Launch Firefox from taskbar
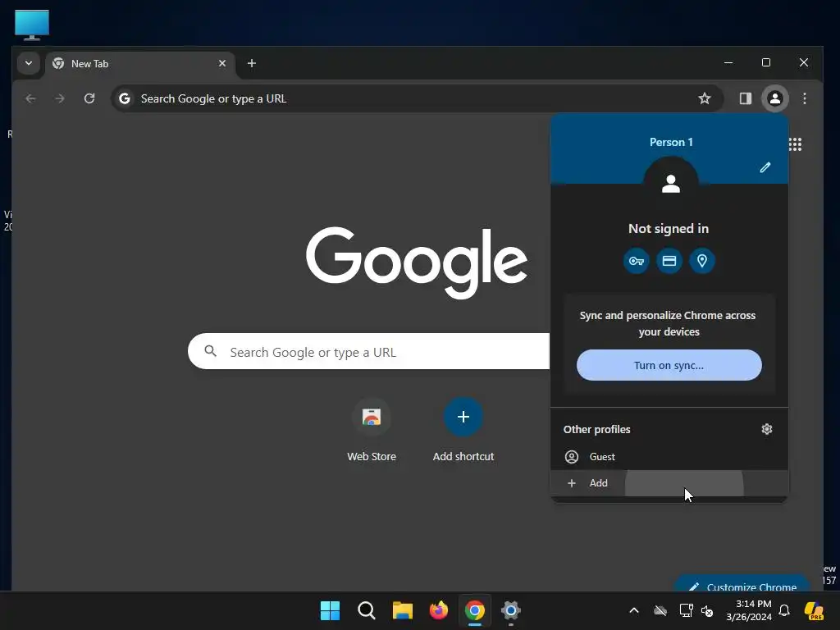840x630 pixels. click(439, 610)
